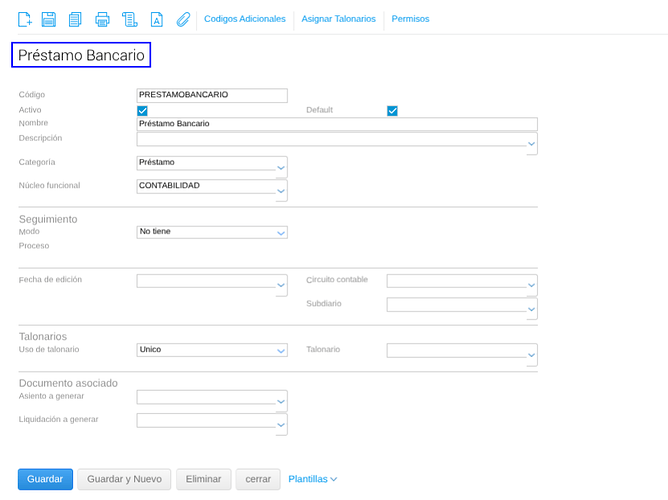Toggle the Default checkbox
This screenshot has height=500, width=668.
(392, 110)
